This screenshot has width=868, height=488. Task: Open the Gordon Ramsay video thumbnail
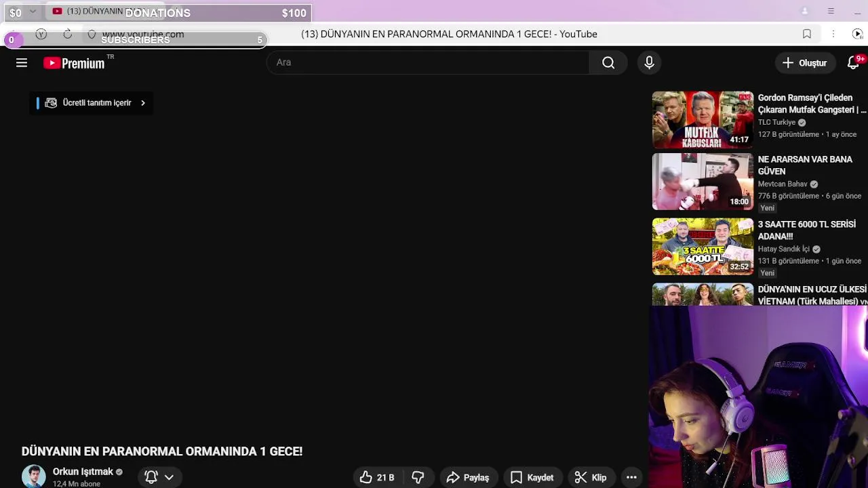pos(703,120)
